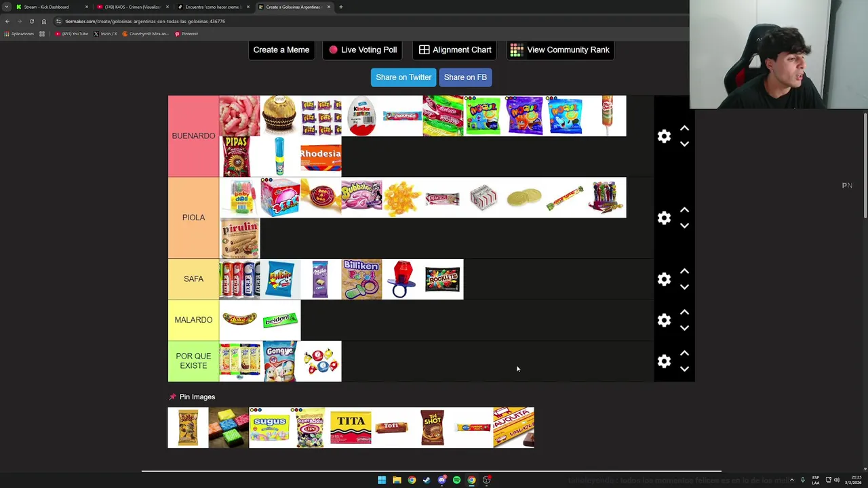
Task: Switch to the TikTok Encuentra tab
Action: 212,7
